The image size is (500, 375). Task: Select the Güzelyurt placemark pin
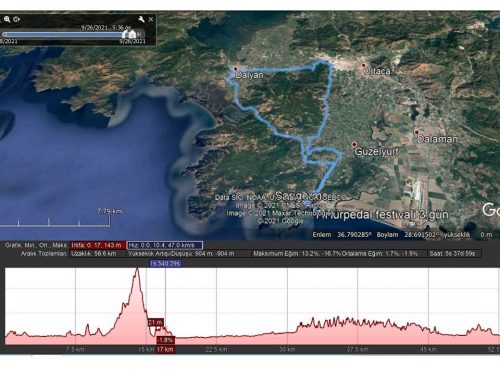coord(354,145)
